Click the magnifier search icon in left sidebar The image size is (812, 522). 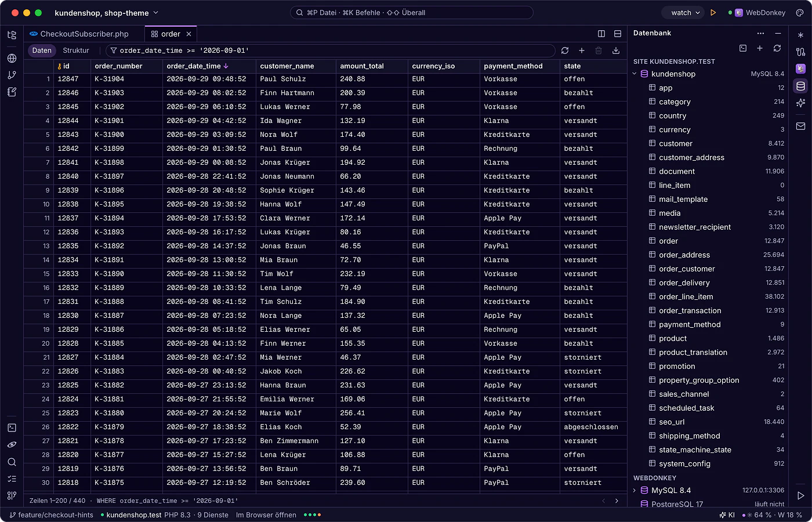(x=12, y=462)
